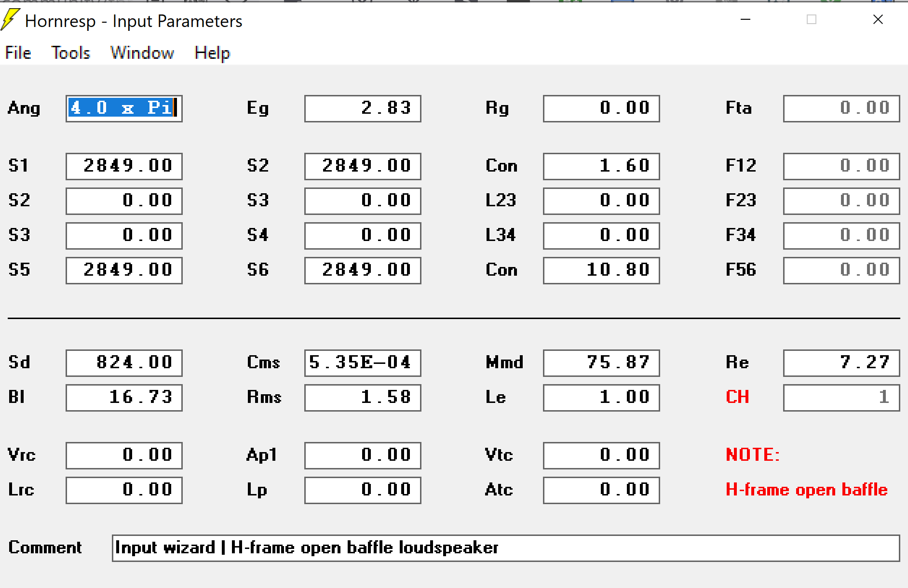Click the S2 field showing 2849.00
908x588 pixels.
coord(363,166)
